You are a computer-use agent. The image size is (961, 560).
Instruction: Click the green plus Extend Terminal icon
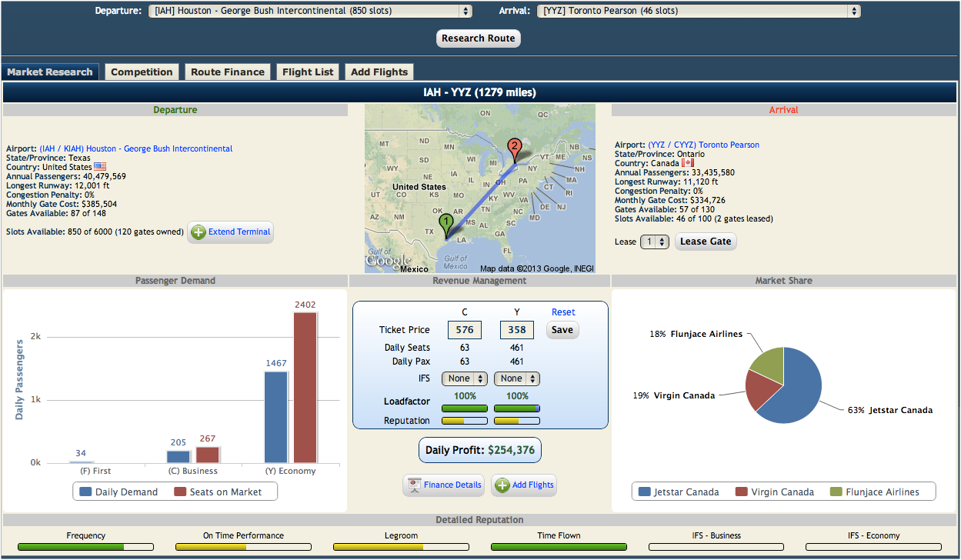click(198, 232)
